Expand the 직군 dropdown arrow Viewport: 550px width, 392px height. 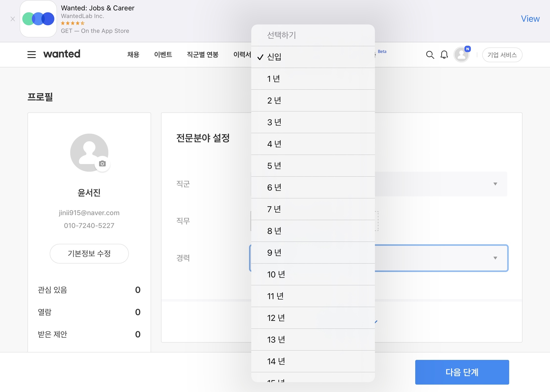point(495,184)
